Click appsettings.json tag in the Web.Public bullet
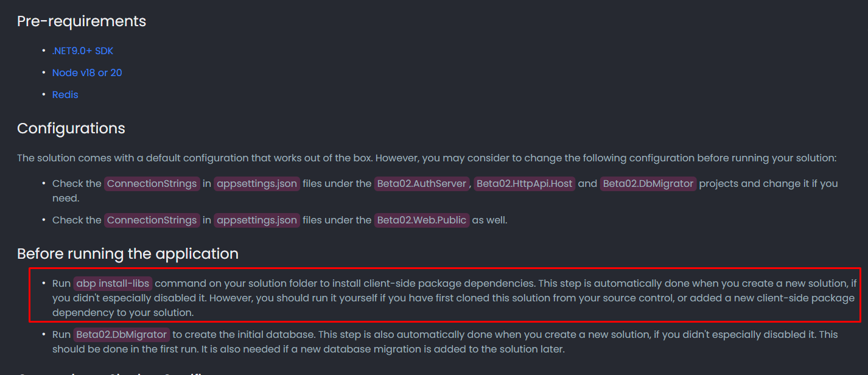 [257, 220]
